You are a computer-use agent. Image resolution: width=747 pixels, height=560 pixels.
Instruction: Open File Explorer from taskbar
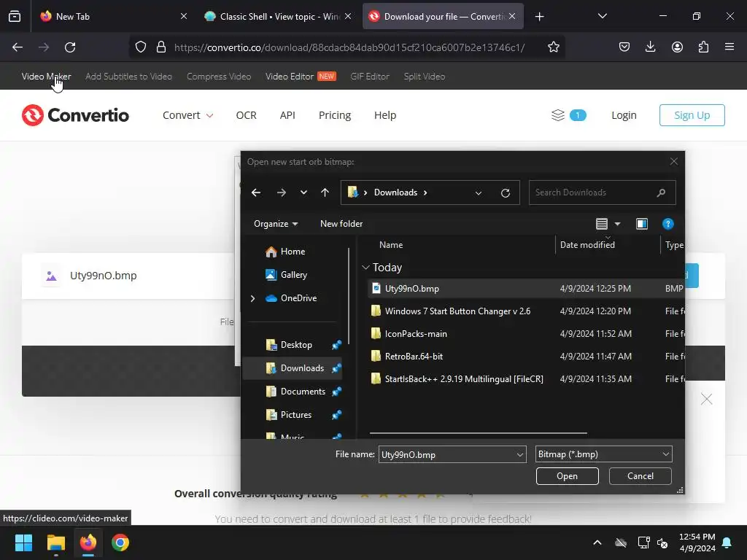click(55, 542)
